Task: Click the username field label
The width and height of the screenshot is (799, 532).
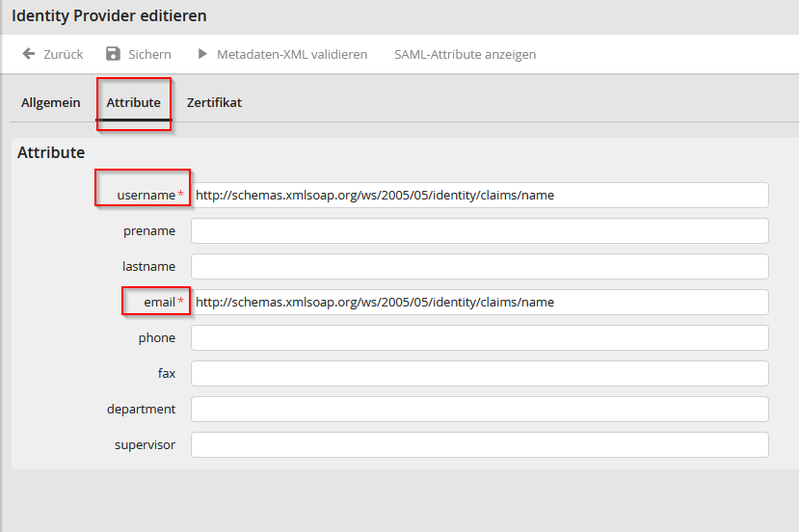Action: (146, 196)
